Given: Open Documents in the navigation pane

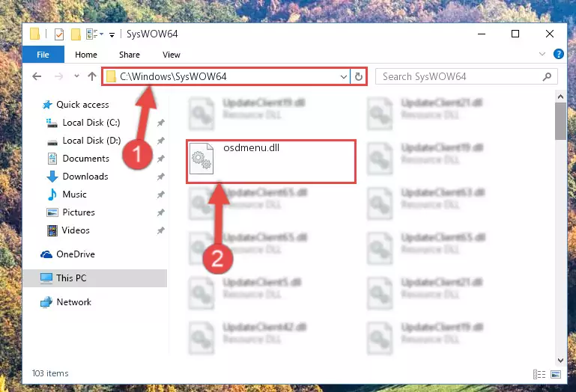Looking at the screenshot, I should (x=85, y=159).
